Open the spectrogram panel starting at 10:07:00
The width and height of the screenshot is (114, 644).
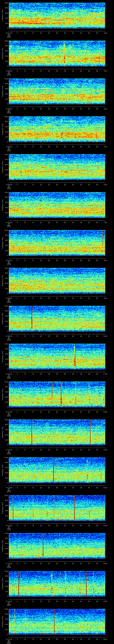click(57, 243)
